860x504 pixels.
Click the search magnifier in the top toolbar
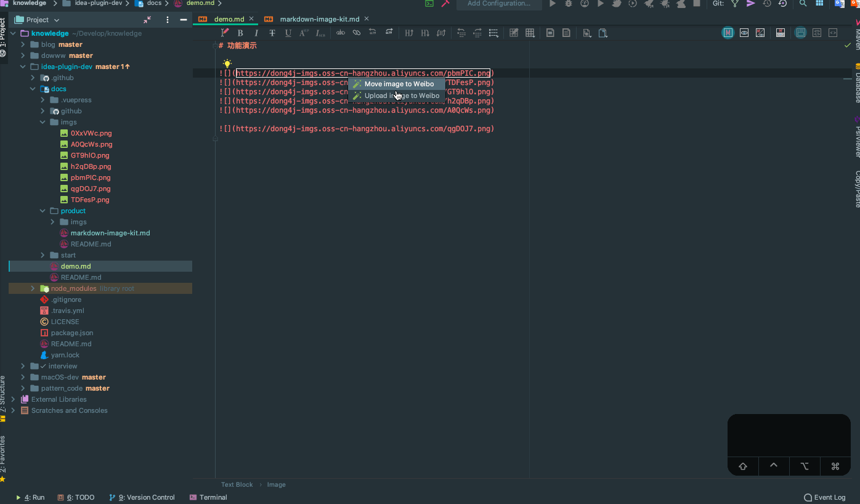click(x=803, y=4)
